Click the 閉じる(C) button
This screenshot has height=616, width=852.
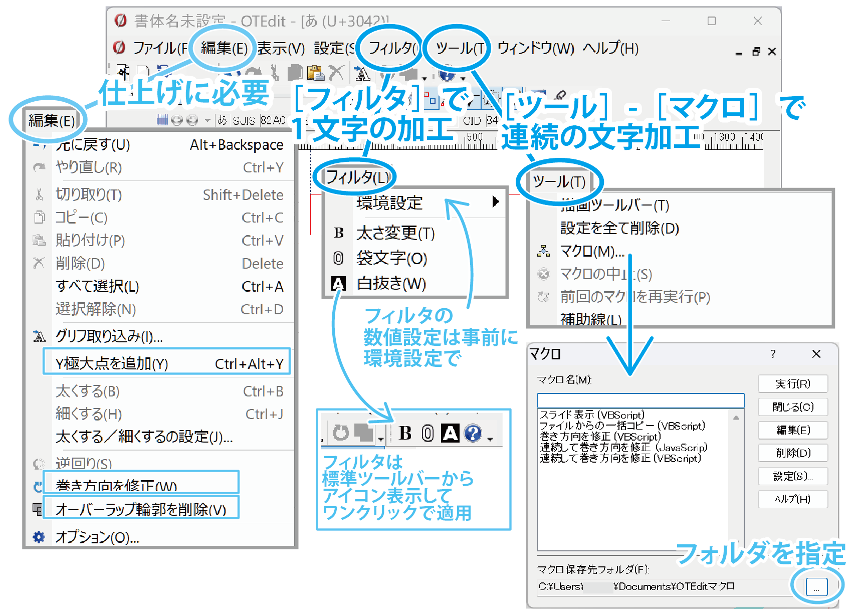(792, 407)
